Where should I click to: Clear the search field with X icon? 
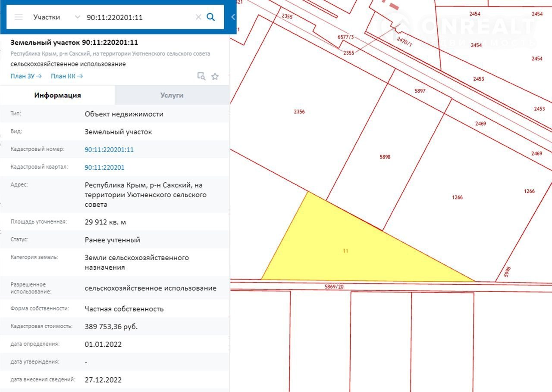click(x=198, y=17)
